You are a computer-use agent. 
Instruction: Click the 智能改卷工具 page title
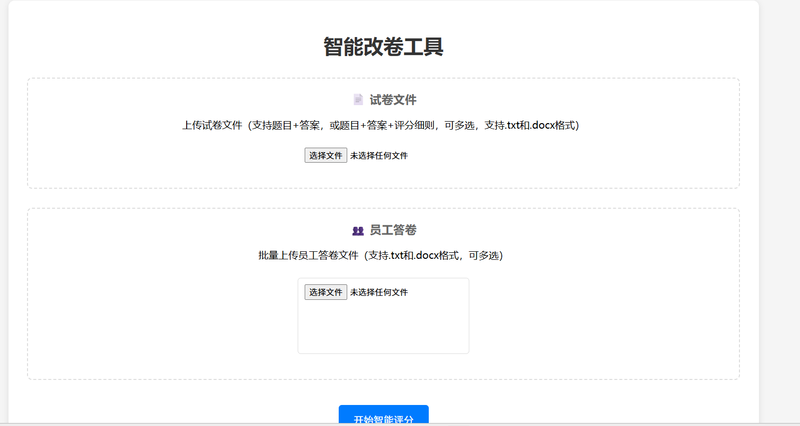(x=384, y=46)
